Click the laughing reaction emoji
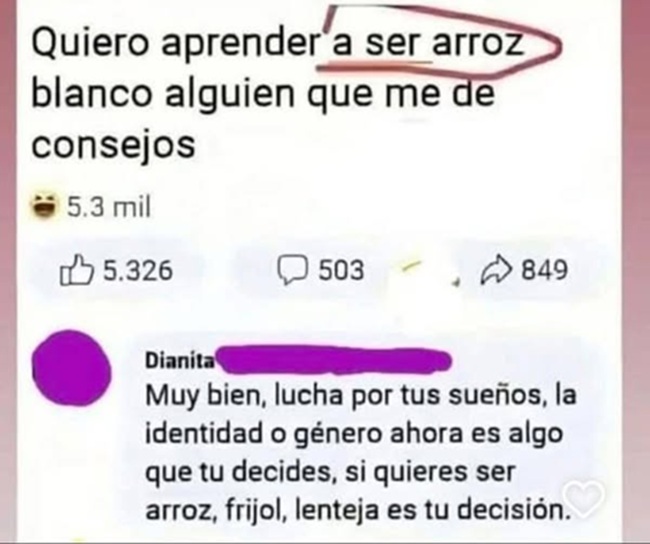 (44, 206)
